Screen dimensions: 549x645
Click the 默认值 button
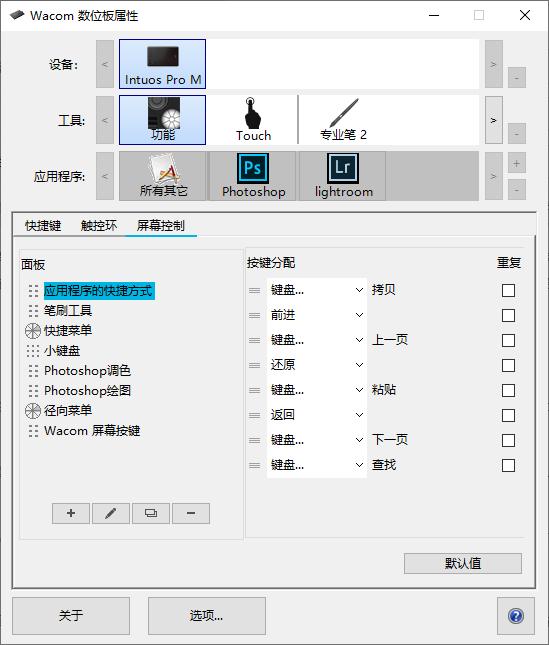tap(463, 564)
